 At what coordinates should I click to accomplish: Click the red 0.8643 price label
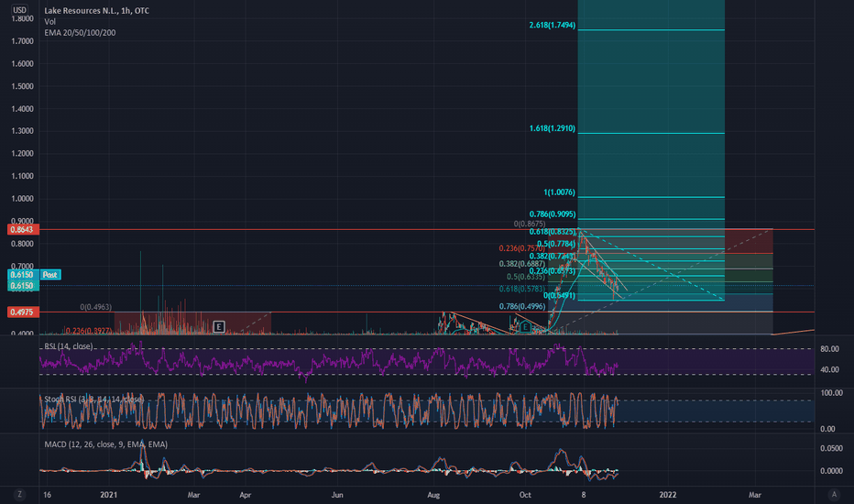click(22, 229)
